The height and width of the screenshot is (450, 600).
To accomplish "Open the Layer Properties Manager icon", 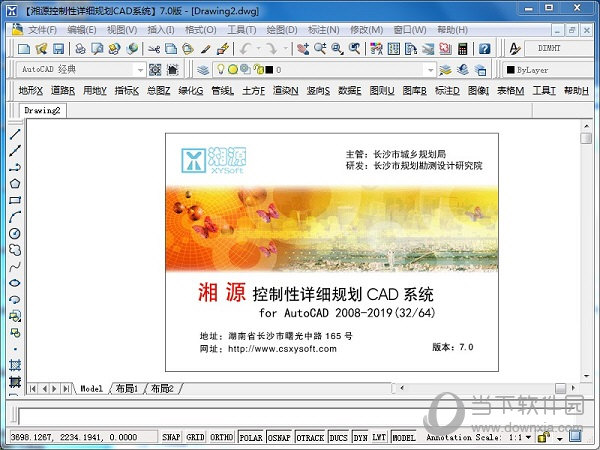I will (203, 70).
